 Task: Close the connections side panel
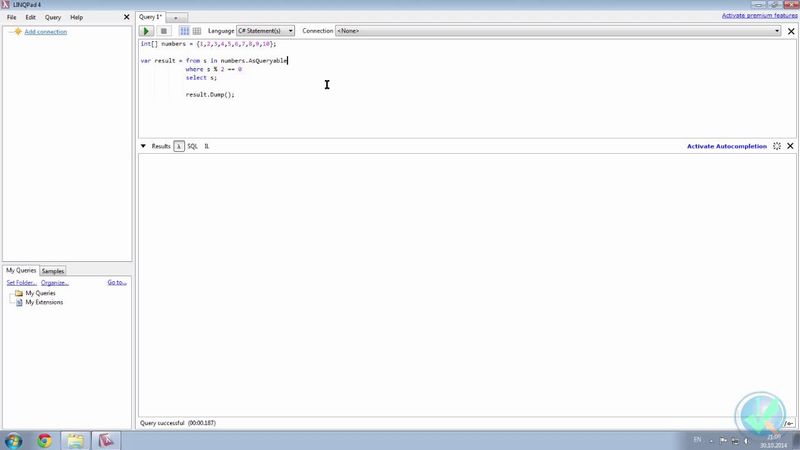[127, 17]
